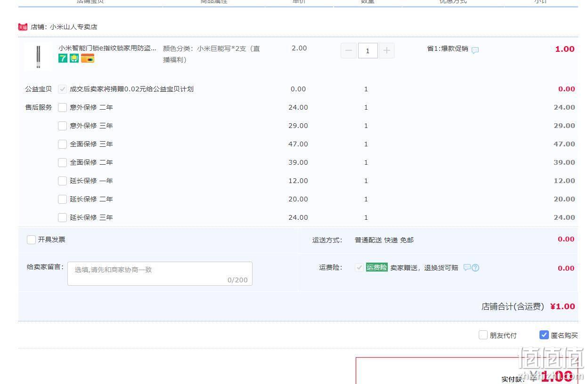The height and width of the screenshot is (384, 588).
Task: Click the question mark help icon for 运费险
Action: click(x=475, y=268)
